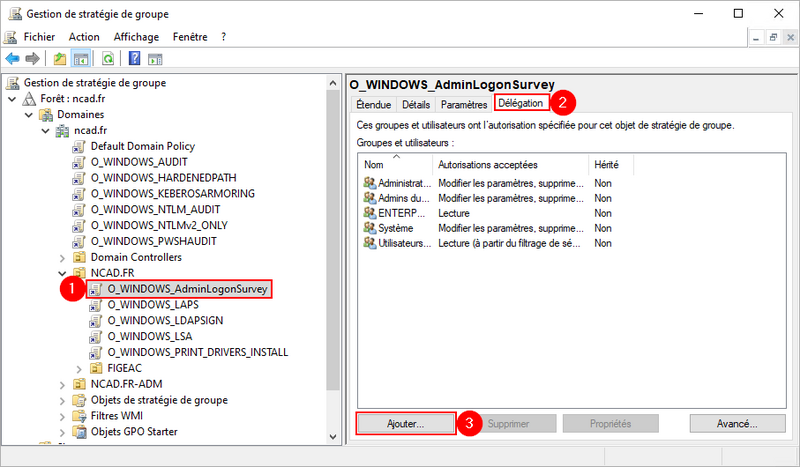Viewport: 800px width, 467px height.
Task: Expand the Filtres WMI node
Action: point(62,416)
